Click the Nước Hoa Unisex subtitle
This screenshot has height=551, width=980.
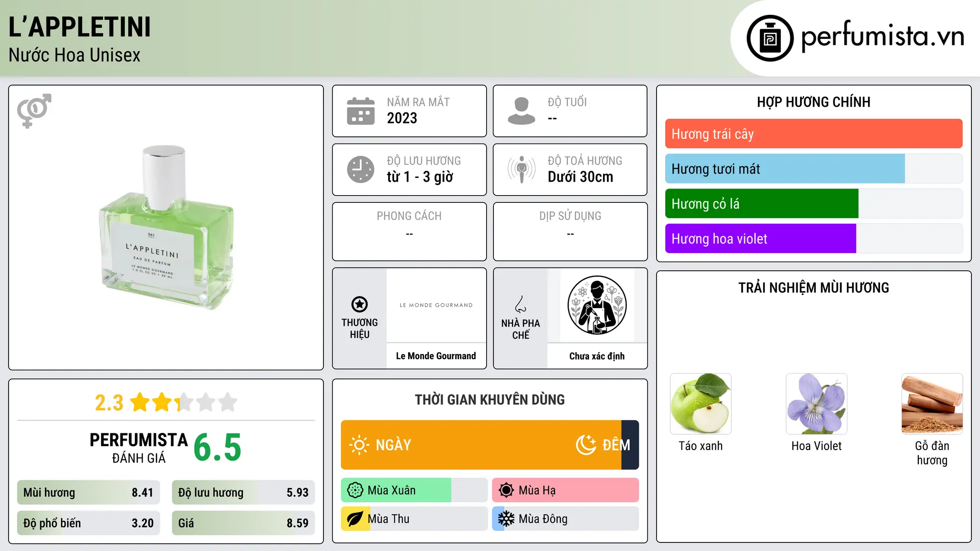point(75,55)
